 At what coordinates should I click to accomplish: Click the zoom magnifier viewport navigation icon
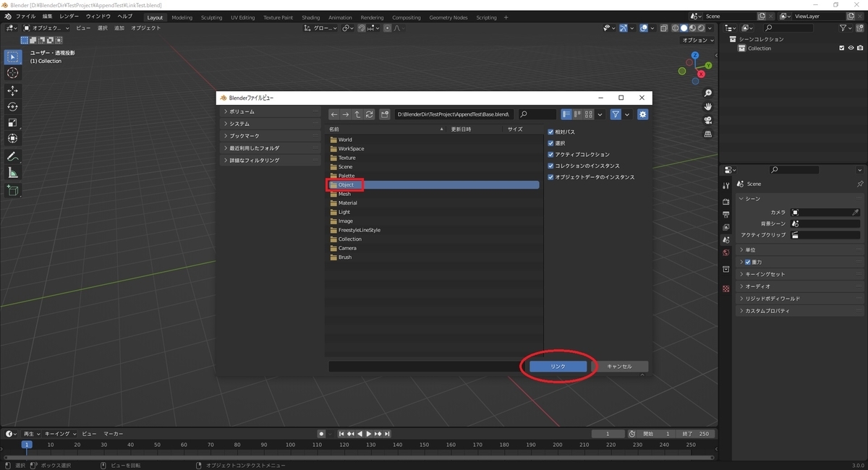708,93
